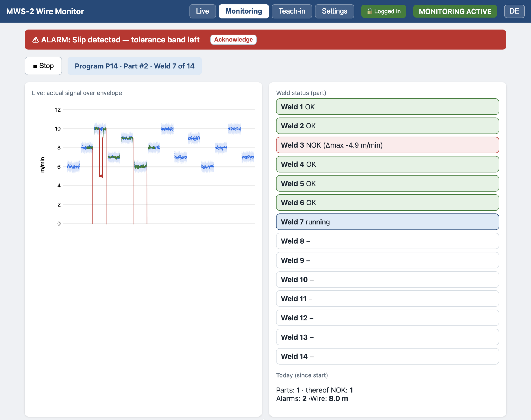
Task: Select the Weld 3 NOK status row
Action: [387, 145]
